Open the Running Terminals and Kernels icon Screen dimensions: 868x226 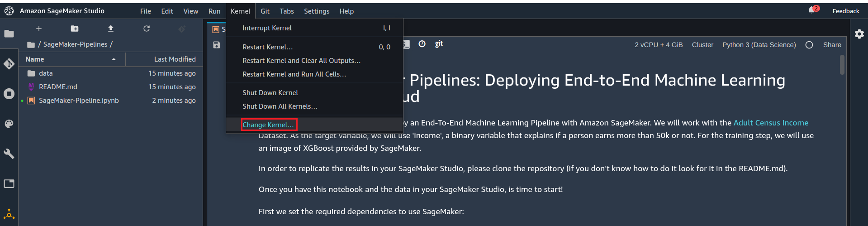tap(9, 94)
